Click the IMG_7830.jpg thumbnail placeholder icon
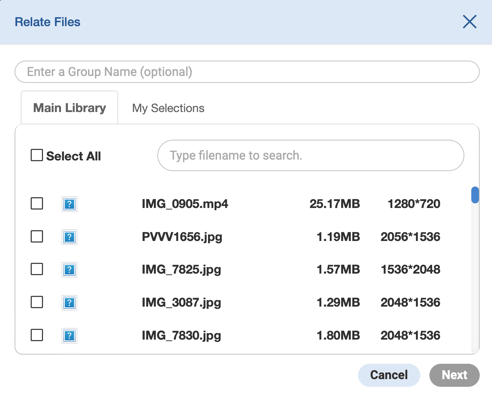492x396 pixels. tap(69, 336)
